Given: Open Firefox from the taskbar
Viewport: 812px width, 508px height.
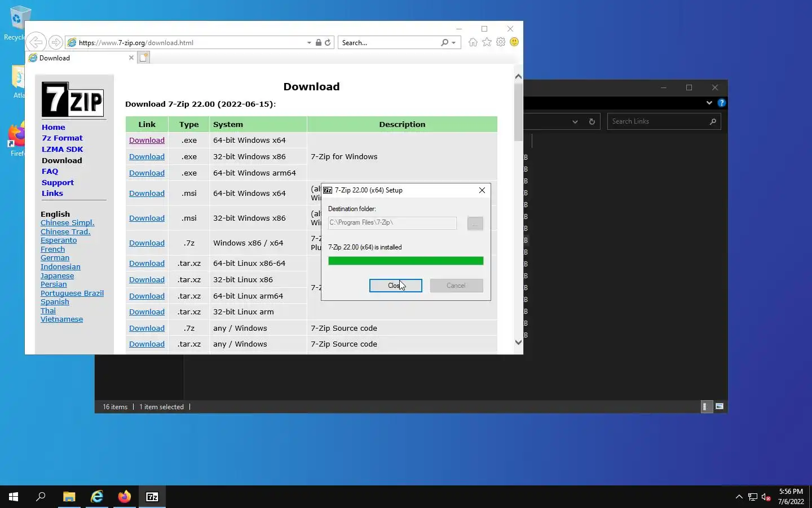Looking at the screenshot, I should click(x=125, y=497).
